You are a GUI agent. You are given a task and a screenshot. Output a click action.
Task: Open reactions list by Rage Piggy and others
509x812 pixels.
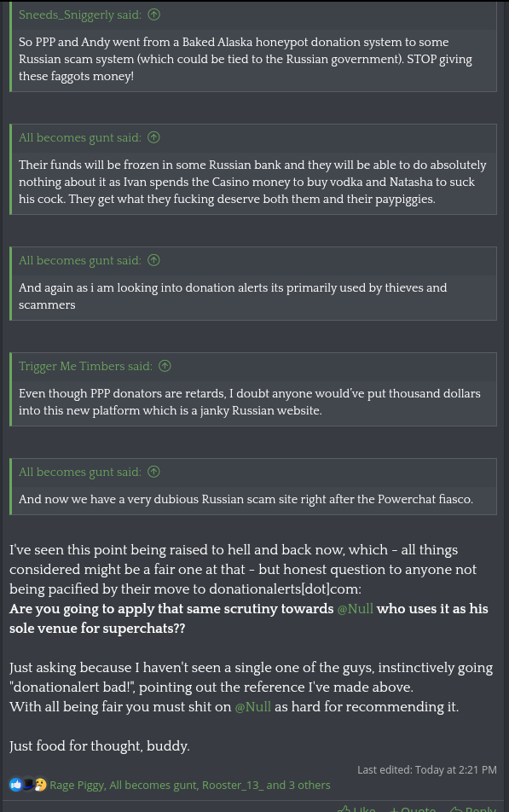(190, 785)
